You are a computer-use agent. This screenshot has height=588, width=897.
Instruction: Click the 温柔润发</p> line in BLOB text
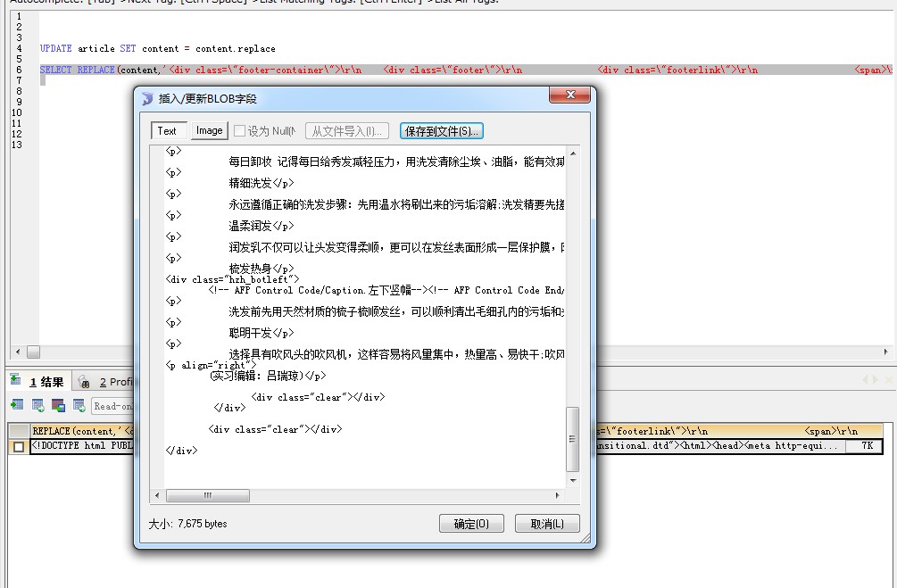pyautogui.click(x=262, y=226)
